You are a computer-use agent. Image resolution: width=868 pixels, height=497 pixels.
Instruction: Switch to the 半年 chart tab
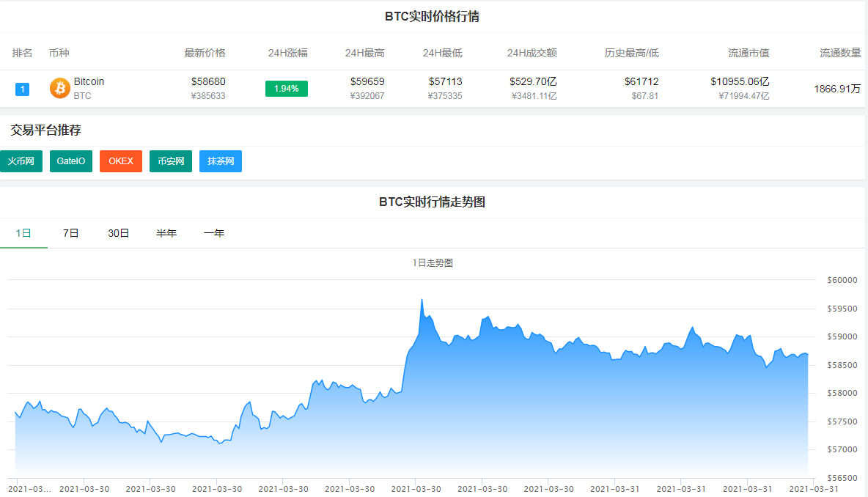coord(166,232)
